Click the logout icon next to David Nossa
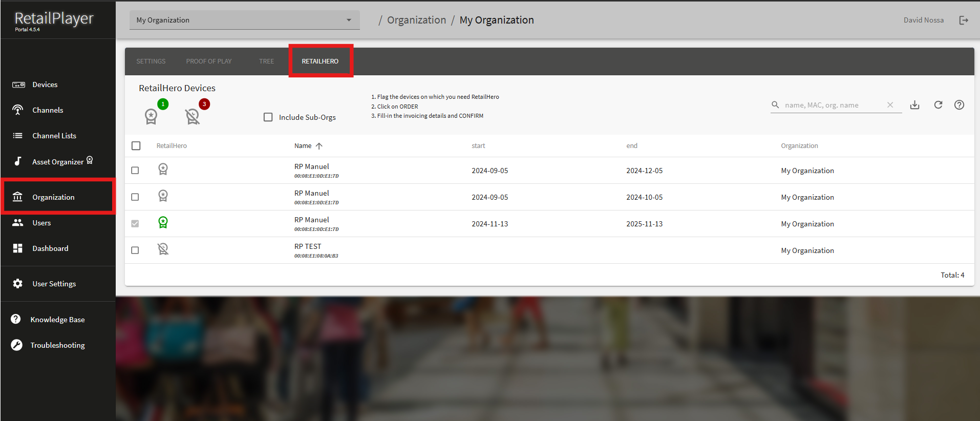Screen dimensions: 980x421 (964, 20)
